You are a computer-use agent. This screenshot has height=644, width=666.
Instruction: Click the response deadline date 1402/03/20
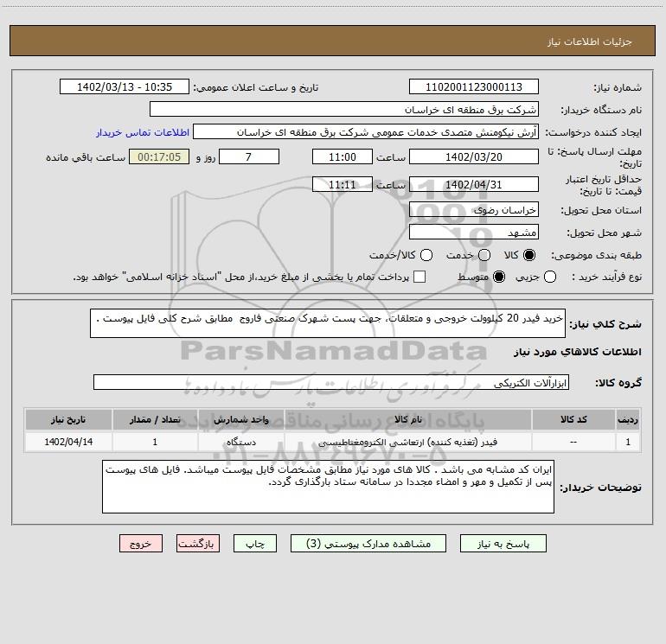[x=474, y=156]
